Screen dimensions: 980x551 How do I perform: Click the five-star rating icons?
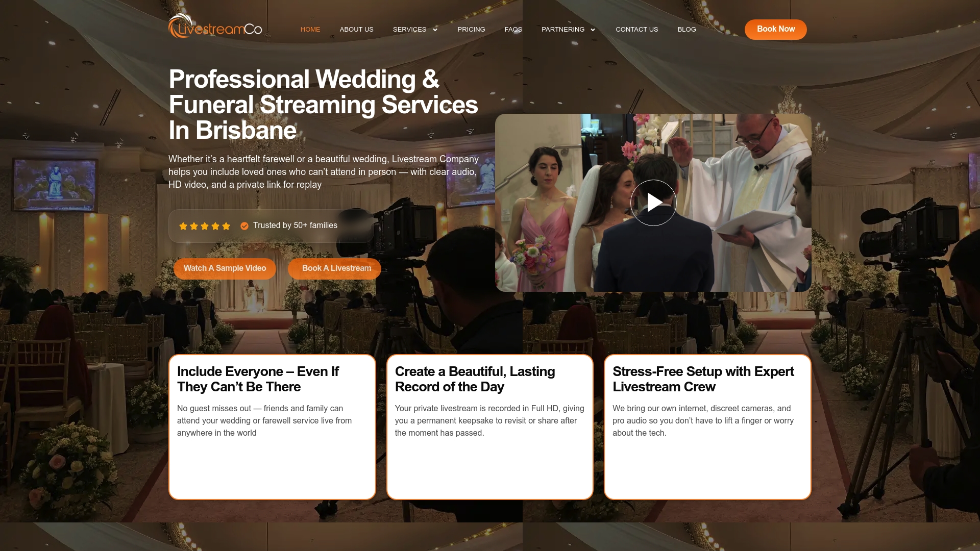pos(205,226)
